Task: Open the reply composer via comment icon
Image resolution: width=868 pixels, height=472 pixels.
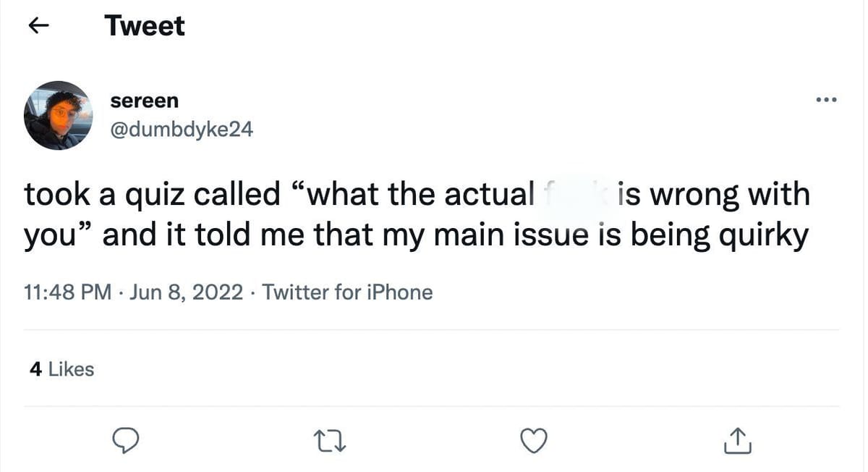Action: point(126,440)
